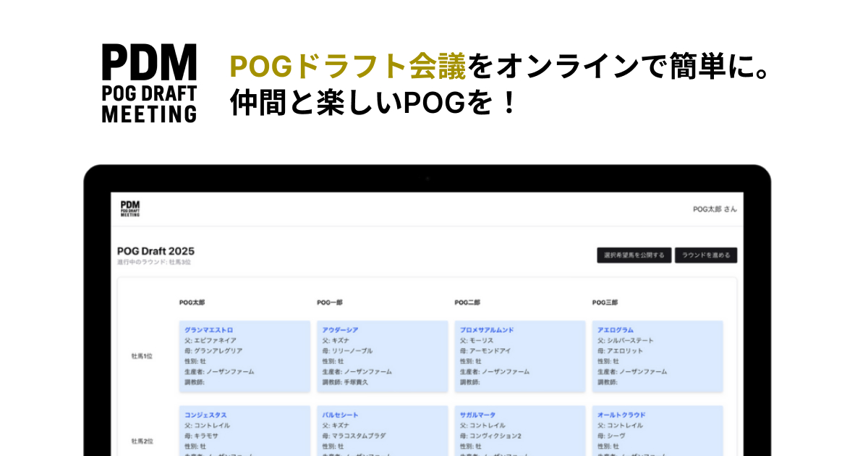Click the POG太郎 さん user name

point(713,208)
